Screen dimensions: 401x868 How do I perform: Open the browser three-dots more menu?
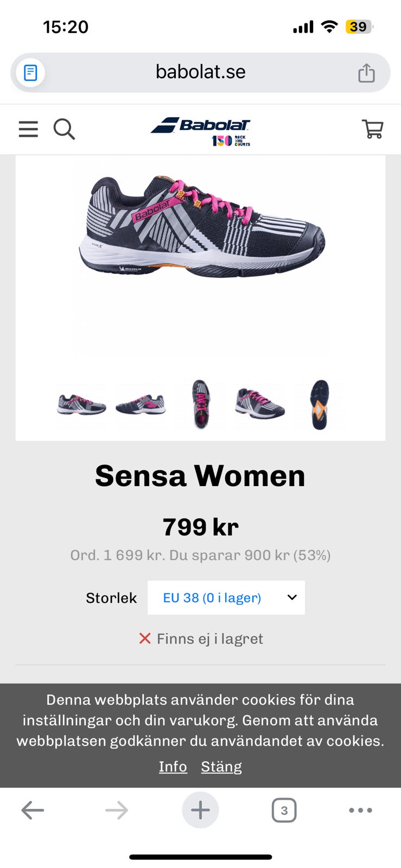click(x=360, y=810)
